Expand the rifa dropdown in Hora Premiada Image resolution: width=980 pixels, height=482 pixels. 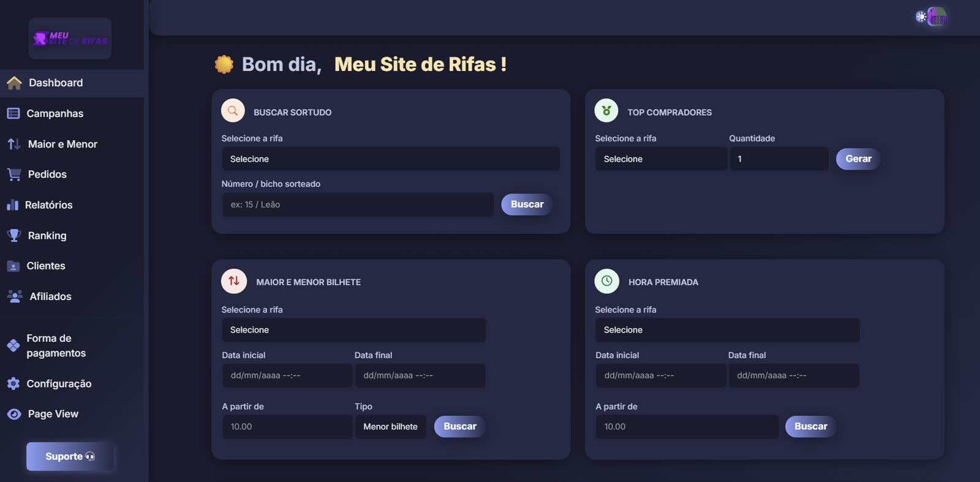click(728, 329)
